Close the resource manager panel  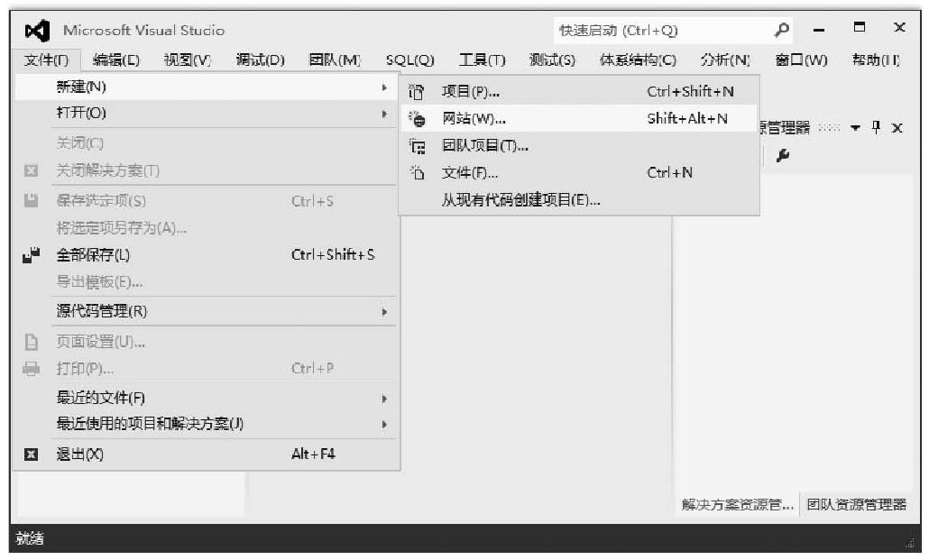point(897,127)
